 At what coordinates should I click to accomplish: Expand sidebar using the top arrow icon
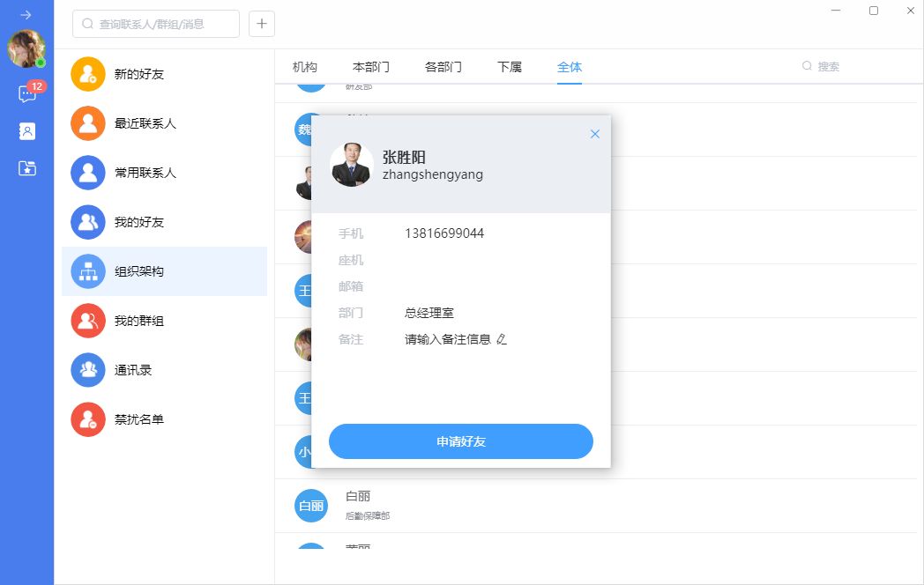coord(26,15)
